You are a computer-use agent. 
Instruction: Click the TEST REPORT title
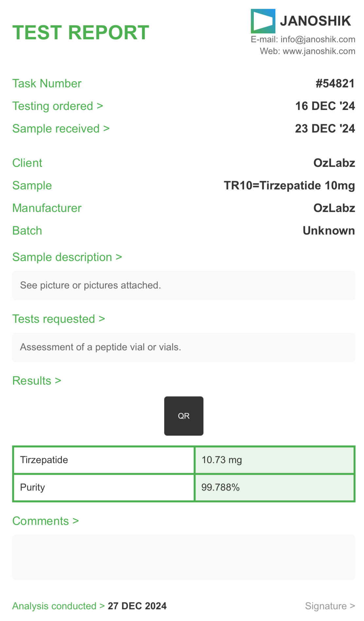(x=81, y=33)
